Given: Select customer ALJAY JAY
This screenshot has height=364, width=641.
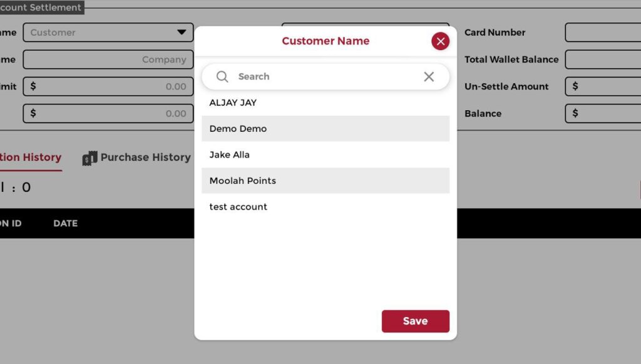Looking at the screenshot, I should click(x=233, y=103).
